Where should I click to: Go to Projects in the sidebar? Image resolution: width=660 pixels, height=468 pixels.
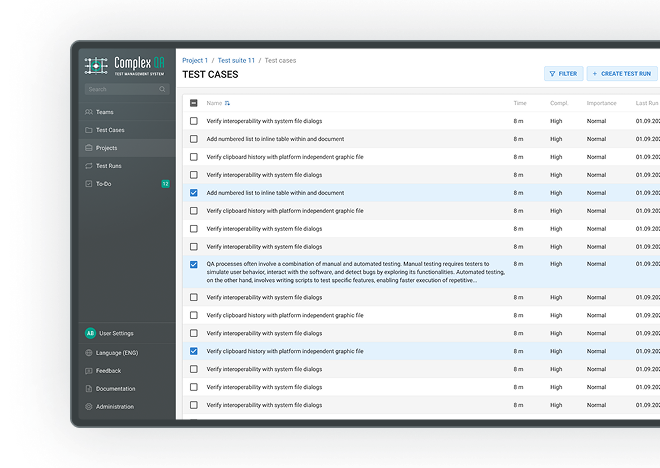[106, 148]
